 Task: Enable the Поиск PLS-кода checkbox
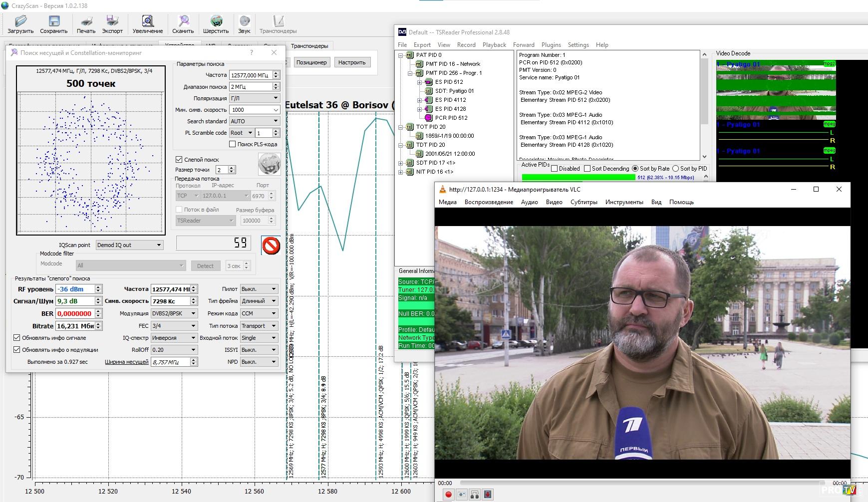pyautogui.click(x=233, y=144)
